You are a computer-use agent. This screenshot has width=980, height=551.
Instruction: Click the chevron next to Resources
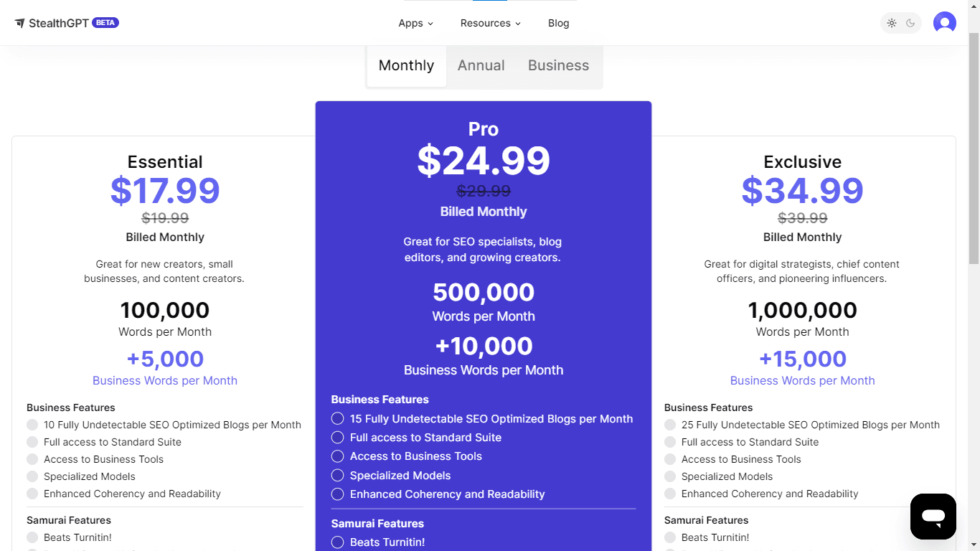[518, 24]
